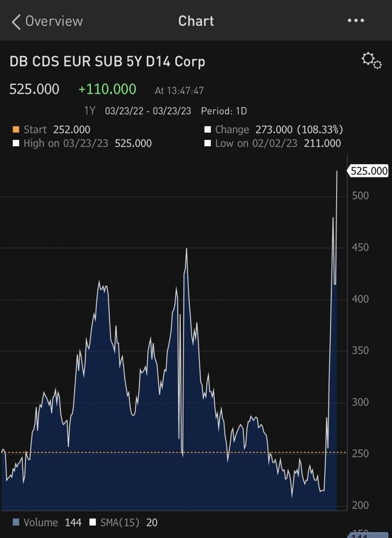Toggle the white Change legend square
The image size is (392, 538).
(x=208, y=130)
